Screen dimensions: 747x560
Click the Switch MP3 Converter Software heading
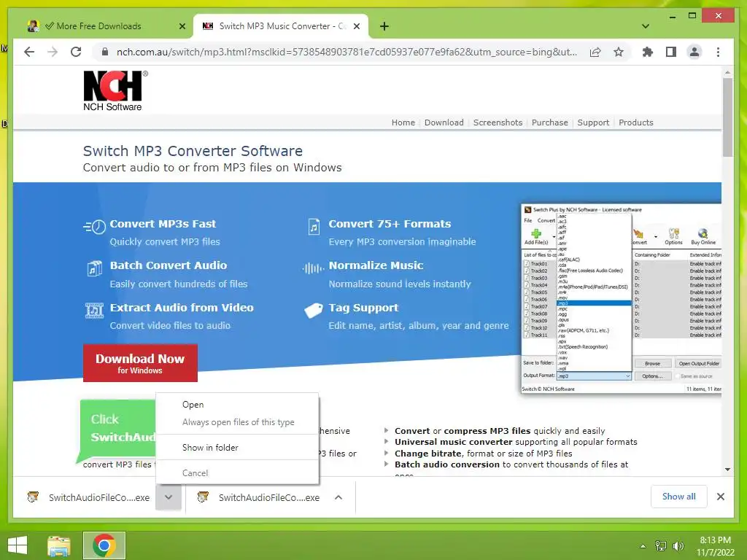click(x=193, y=151)
